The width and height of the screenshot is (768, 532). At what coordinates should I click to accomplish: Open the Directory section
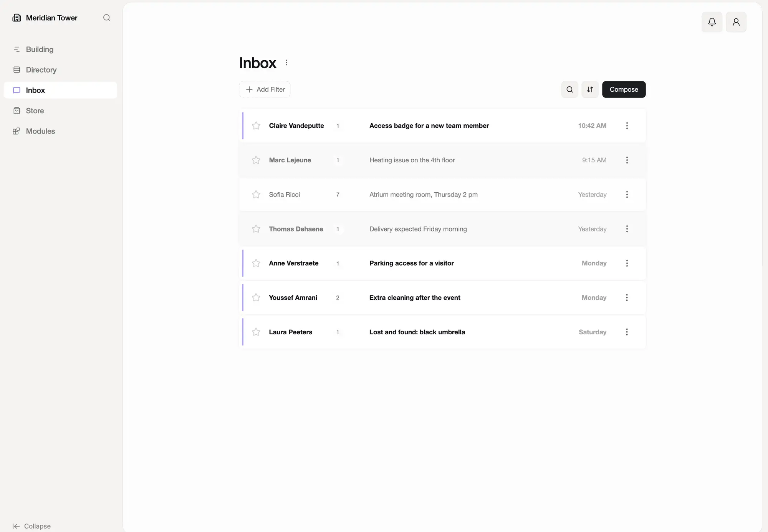60,70
